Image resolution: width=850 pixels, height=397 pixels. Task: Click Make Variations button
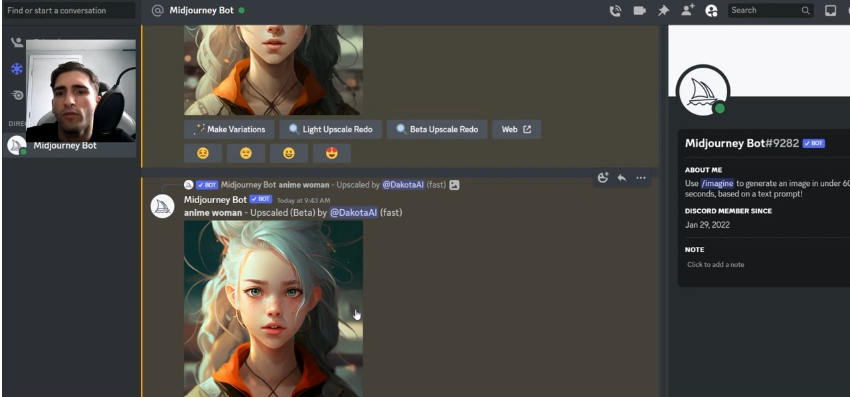click(x=229, y=129)
